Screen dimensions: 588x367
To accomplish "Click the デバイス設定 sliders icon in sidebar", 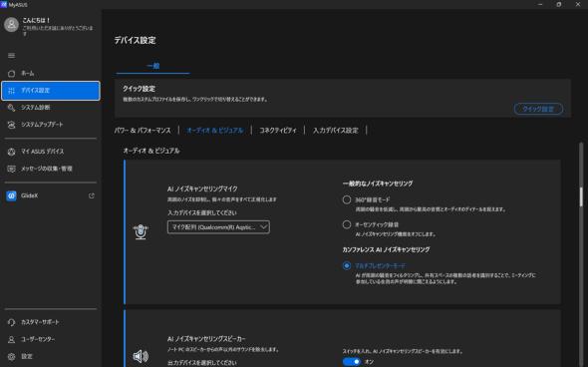I will point(11,91).
